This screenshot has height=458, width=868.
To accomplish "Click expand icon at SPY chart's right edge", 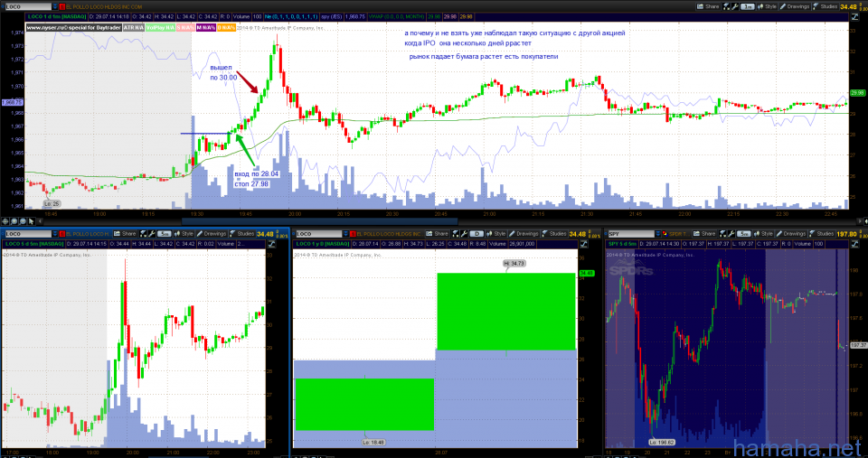I will (854, 244).
